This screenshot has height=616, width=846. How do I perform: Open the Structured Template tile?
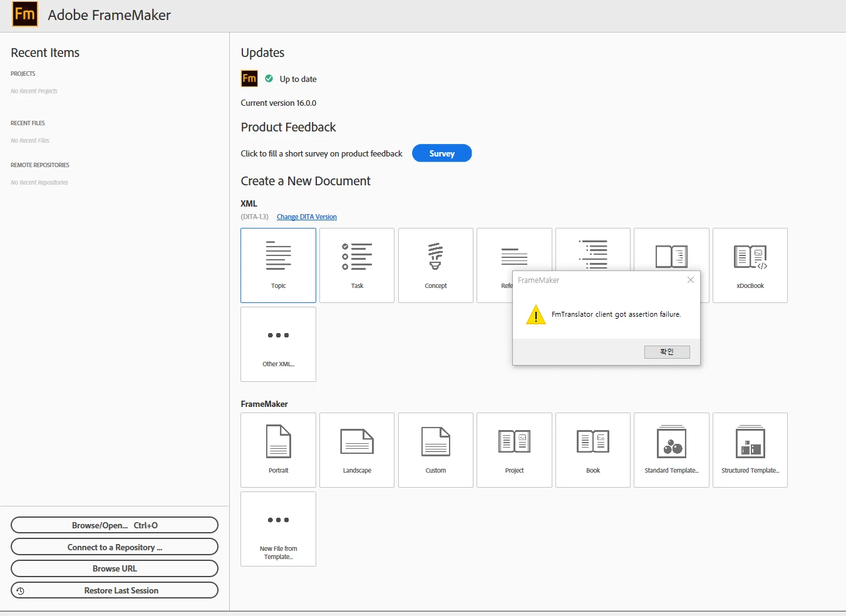pyautogui.click(x=750, y=449)
